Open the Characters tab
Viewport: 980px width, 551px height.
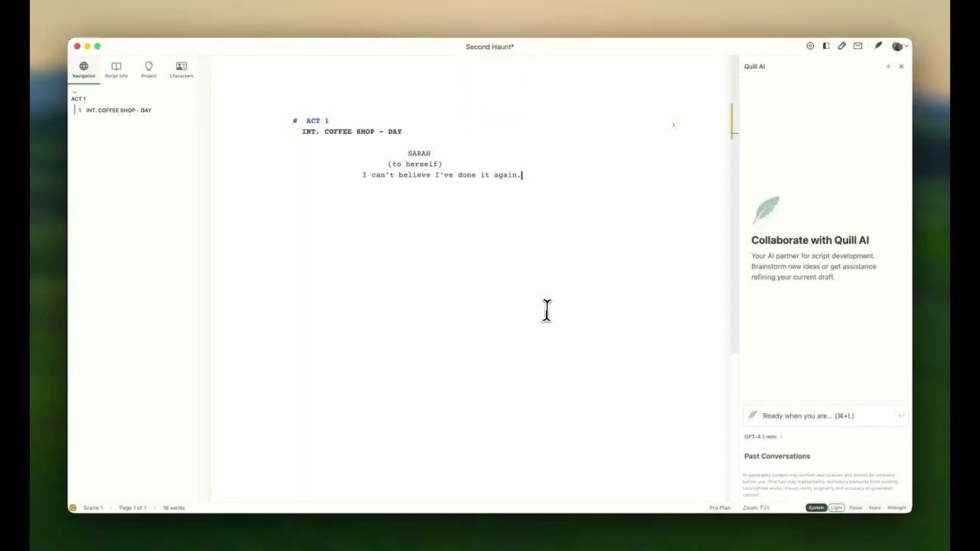point(181,70)
